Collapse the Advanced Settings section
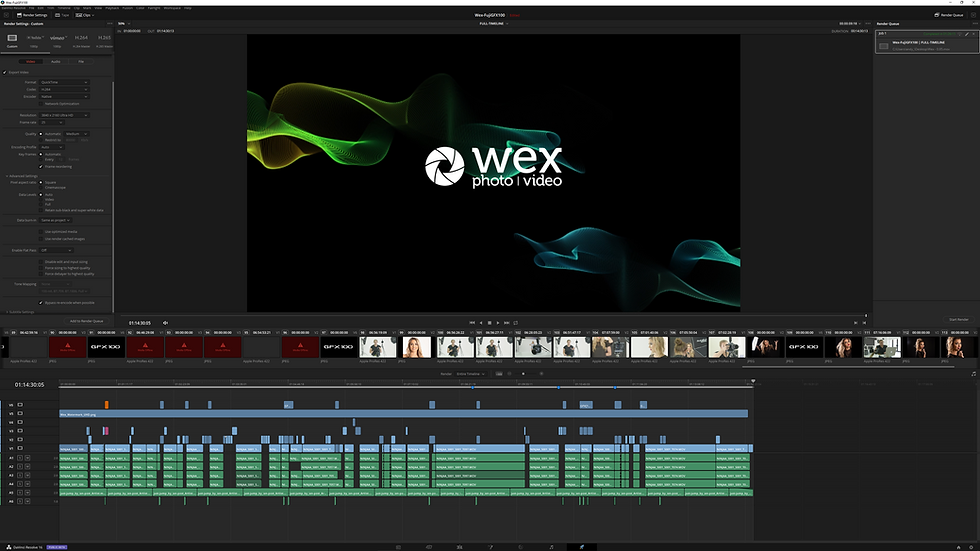Image resolution: width=980 pixels, height=551 pixels. [22, 176]
